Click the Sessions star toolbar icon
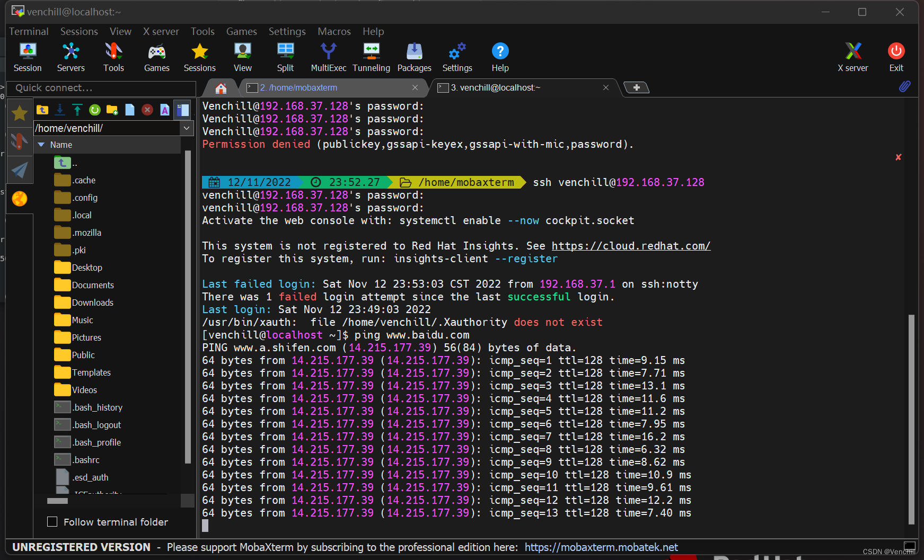The height and width of the screenshot is (560, 924). tap(200, 57)
